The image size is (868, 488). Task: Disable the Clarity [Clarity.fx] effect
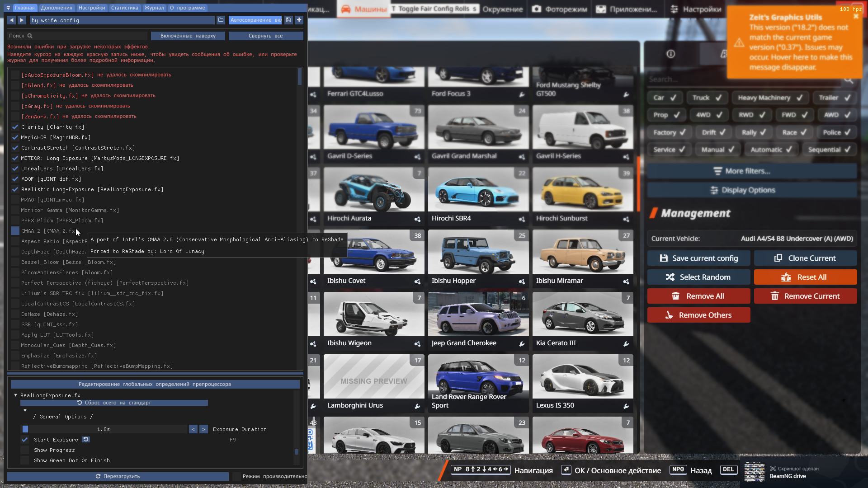pyautogui.click(x=15, y=127)
